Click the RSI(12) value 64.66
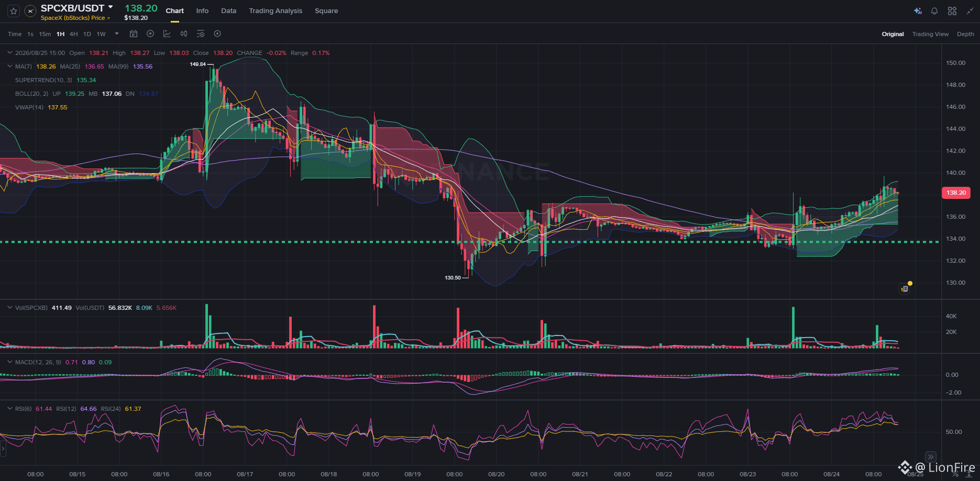 coord(89,409)
